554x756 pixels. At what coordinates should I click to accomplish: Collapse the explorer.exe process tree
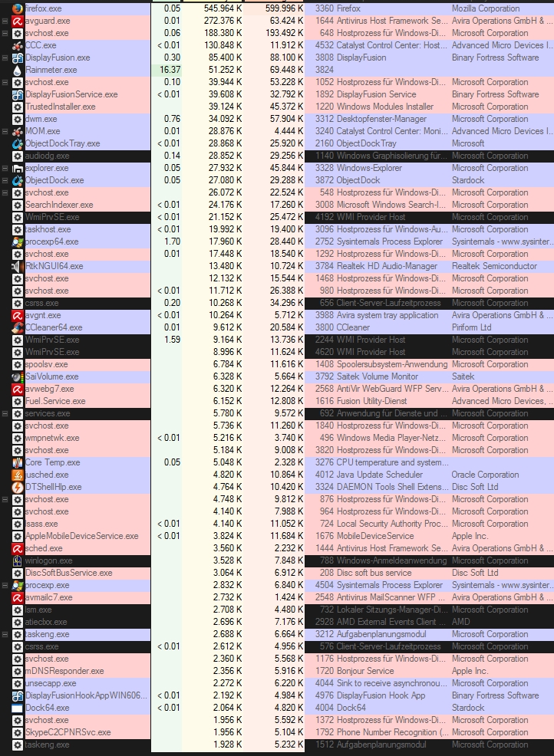coord(5,168)
